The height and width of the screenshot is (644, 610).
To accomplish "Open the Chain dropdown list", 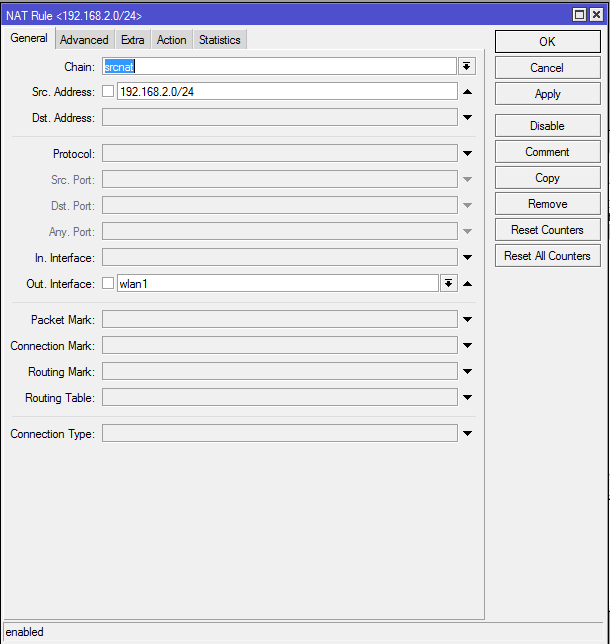I will coord(467,66).
